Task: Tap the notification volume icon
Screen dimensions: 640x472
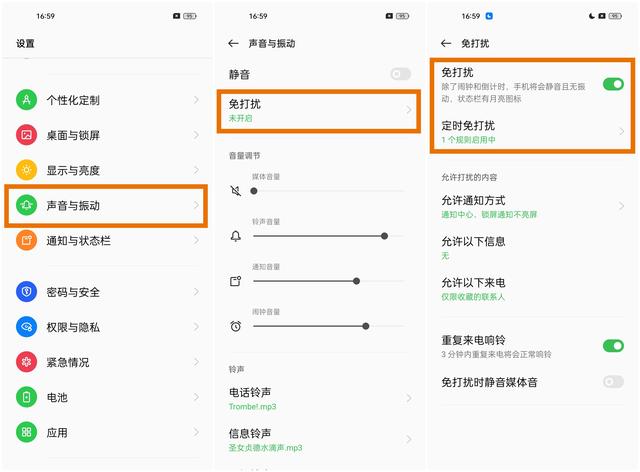Action: (236, 281)
